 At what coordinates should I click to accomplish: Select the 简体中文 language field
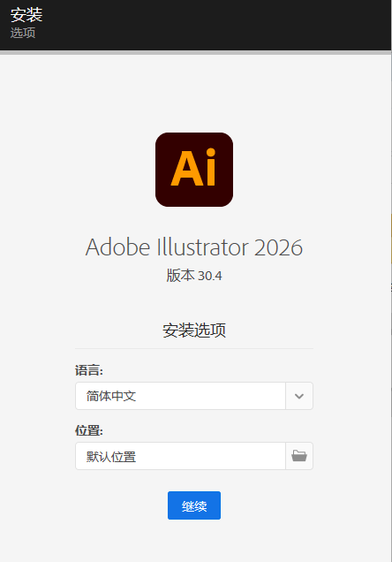click(x=180, y=396)
